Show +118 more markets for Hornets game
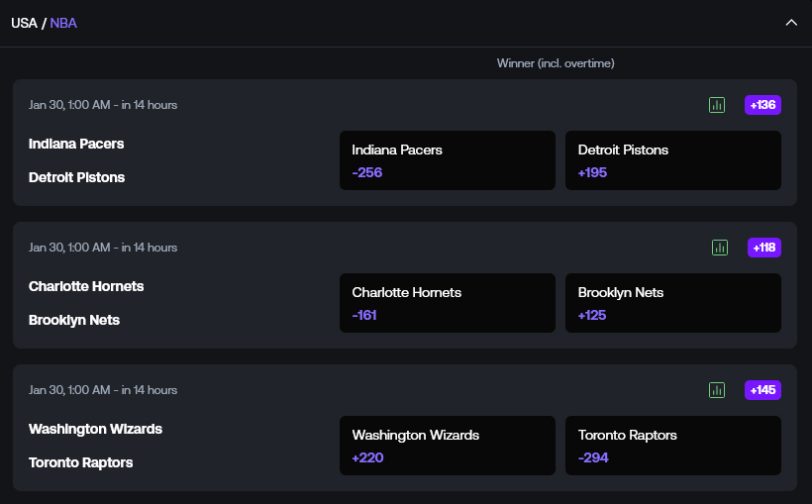Screen dimensions: 812x504 point(764,248)
